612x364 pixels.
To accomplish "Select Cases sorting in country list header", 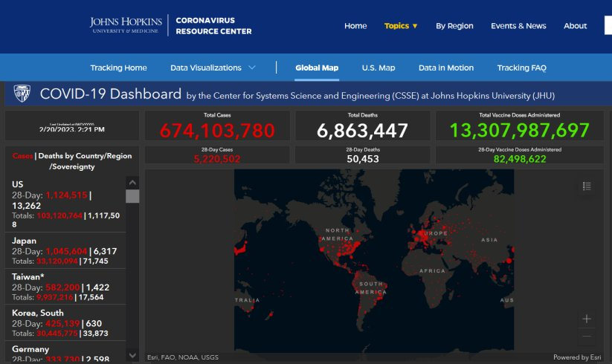I will [x=22, y=156].
